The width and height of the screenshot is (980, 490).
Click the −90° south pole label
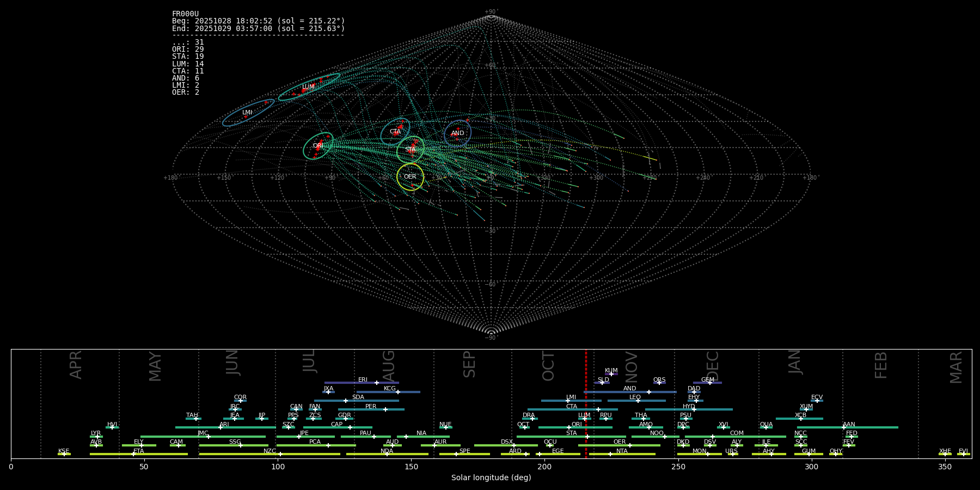(491, 338)
